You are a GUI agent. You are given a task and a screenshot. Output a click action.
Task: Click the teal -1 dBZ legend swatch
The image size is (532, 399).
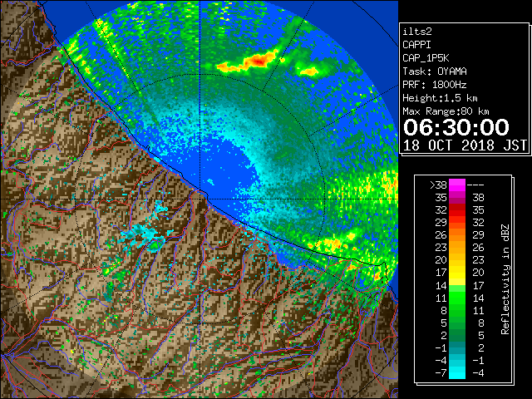point(457,347)
